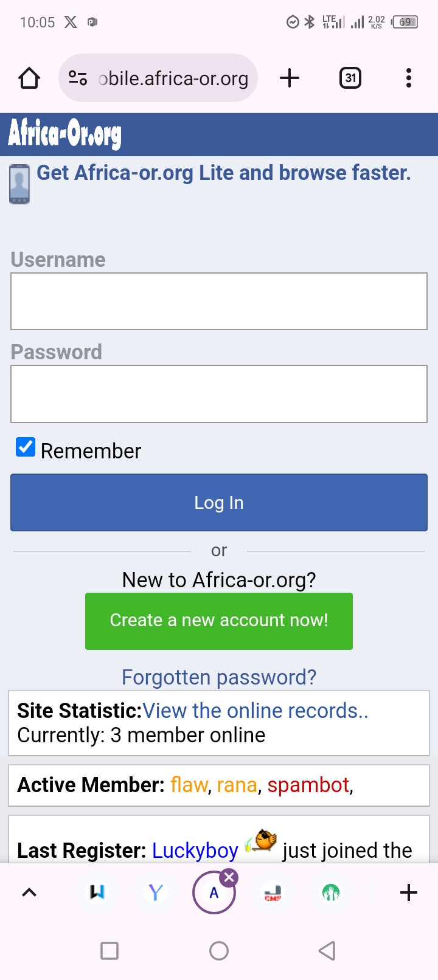Switch to the tab with W icon
The image size is (438, 980).
coord(97,892)
